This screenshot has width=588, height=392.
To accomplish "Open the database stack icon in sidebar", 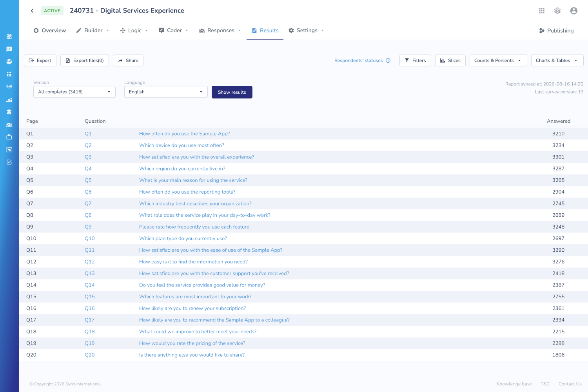I will [x=9, y=112].
